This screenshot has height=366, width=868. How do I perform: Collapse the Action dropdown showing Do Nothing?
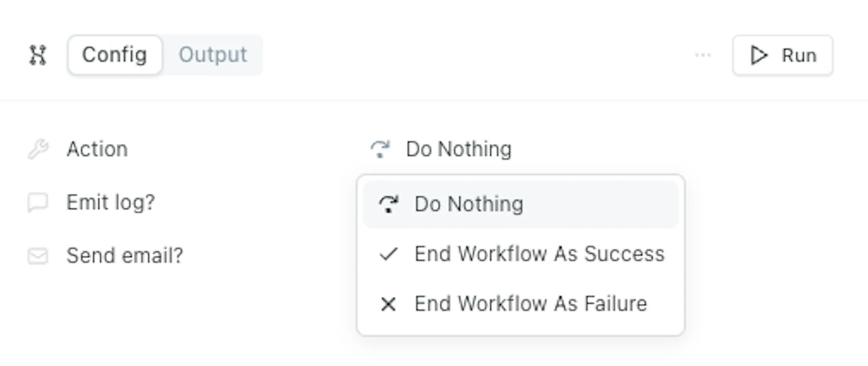coord(441,149)
